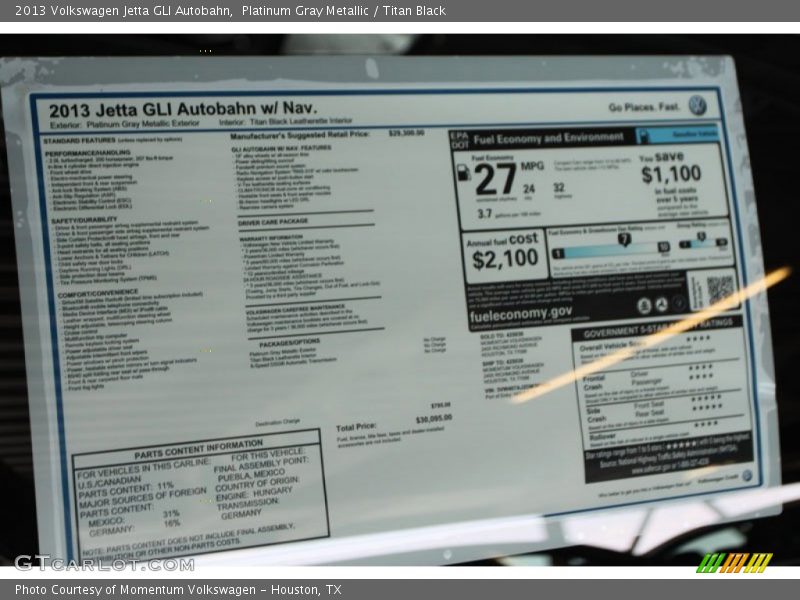Click the blue Gasoline Vehicle tag

click(x=678, y=134)
